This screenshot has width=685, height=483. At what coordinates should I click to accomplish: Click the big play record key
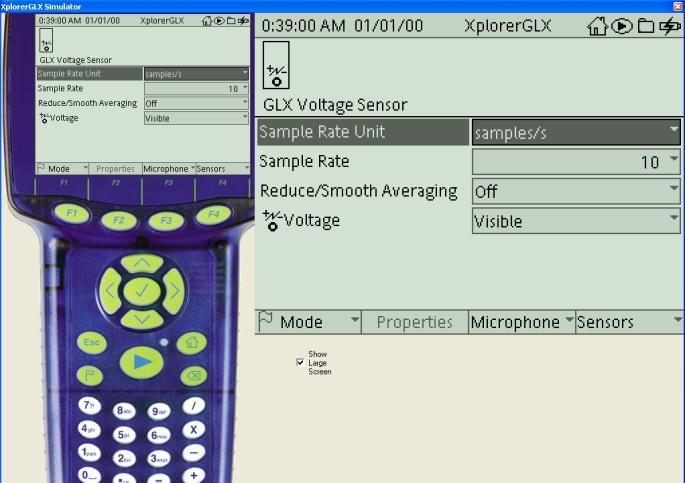(x=142, y=362)
